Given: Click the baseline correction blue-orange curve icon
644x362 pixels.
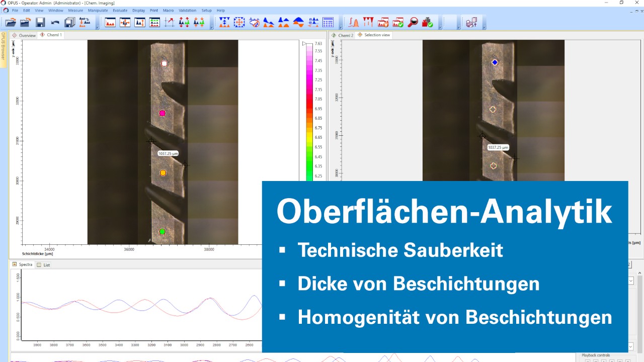Looking at the screenshot, I should [x=269, y=22].
